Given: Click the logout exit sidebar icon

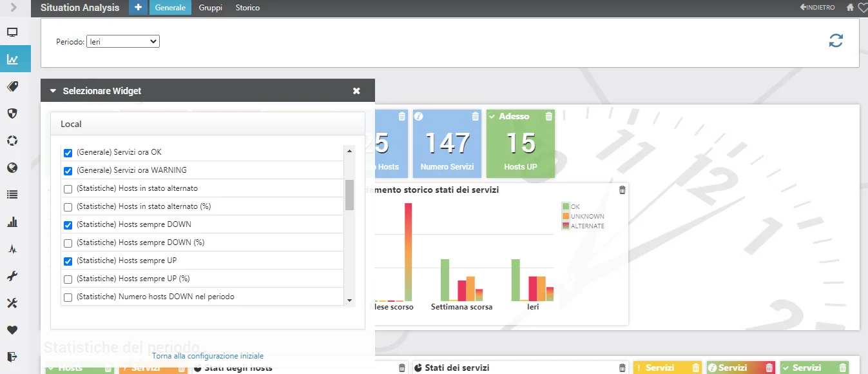Looking at the screenshot, I should pos(12,357).
